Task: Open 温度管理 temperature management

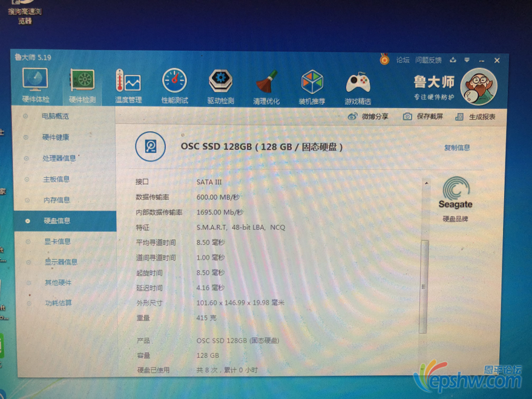Action: [x=128, y=86]
